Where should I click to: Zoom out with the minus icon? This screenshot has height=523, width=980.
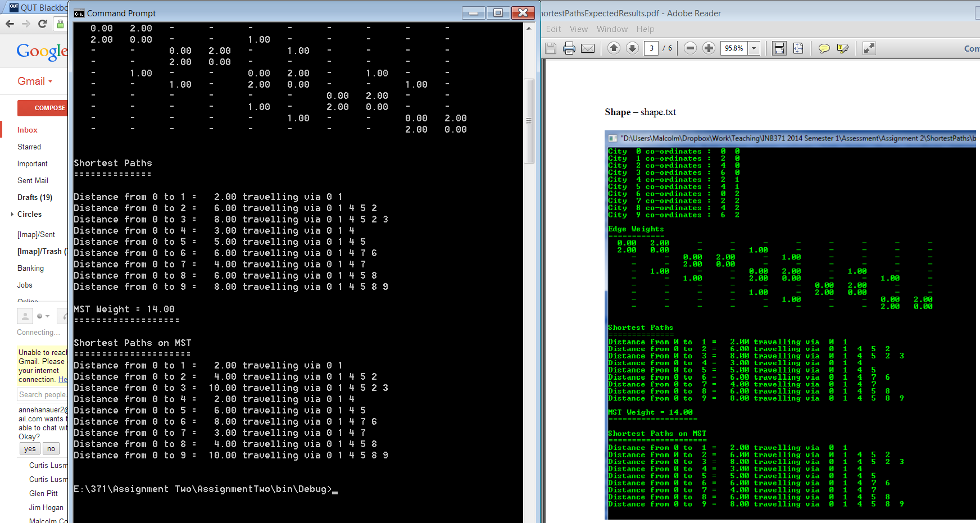coord(691,48)
